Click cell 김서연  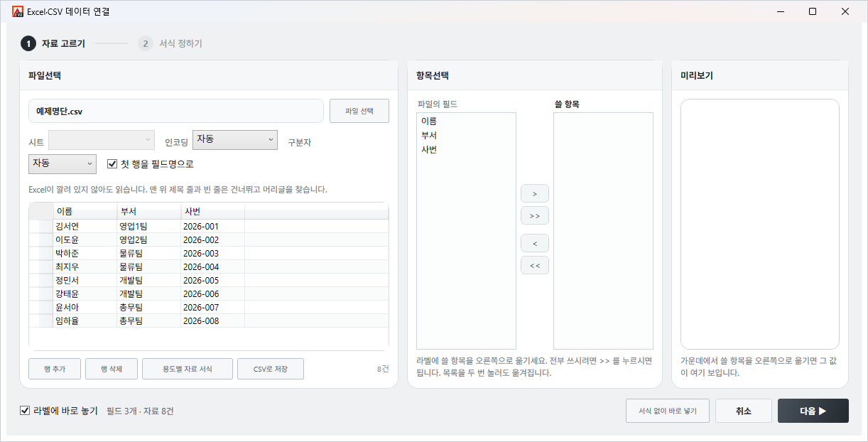tap(85, 226)
